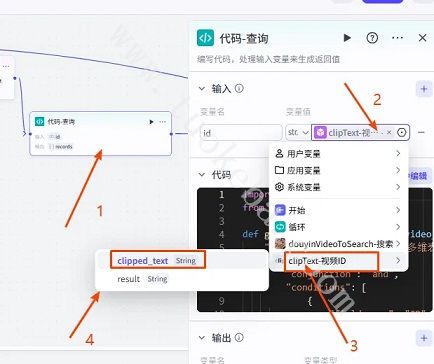Run the 代码-查询 node from panel header
434x364 pixels.
click(347, 38)
